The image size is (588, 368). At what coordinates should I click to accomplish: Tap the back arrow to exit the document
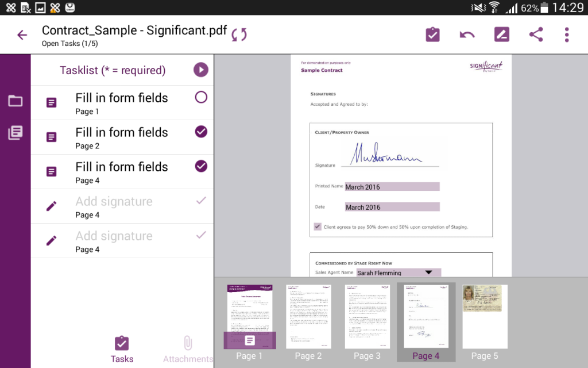click(21, 34)
